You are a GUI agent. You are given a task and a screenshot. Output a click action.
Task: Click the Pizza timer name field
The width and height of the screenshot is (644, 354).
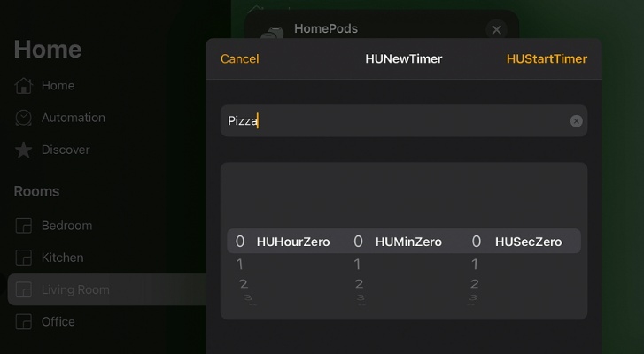(x=390, y=121)
